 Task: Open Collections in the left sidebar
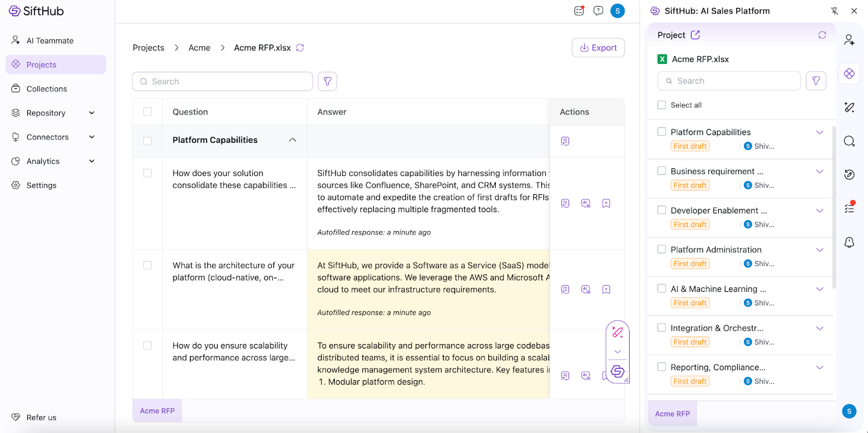point(47,89)
